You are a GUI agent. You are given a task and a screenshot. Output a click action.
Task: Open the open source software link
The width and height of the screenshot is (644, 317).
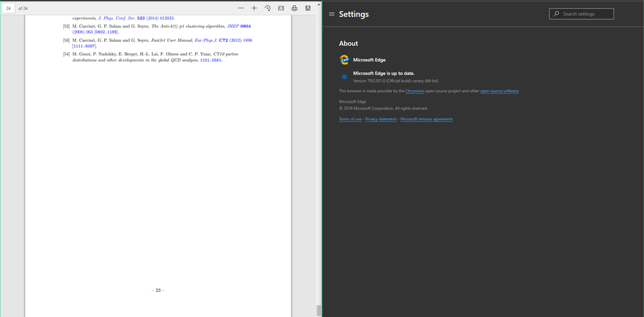click(500, 91)
